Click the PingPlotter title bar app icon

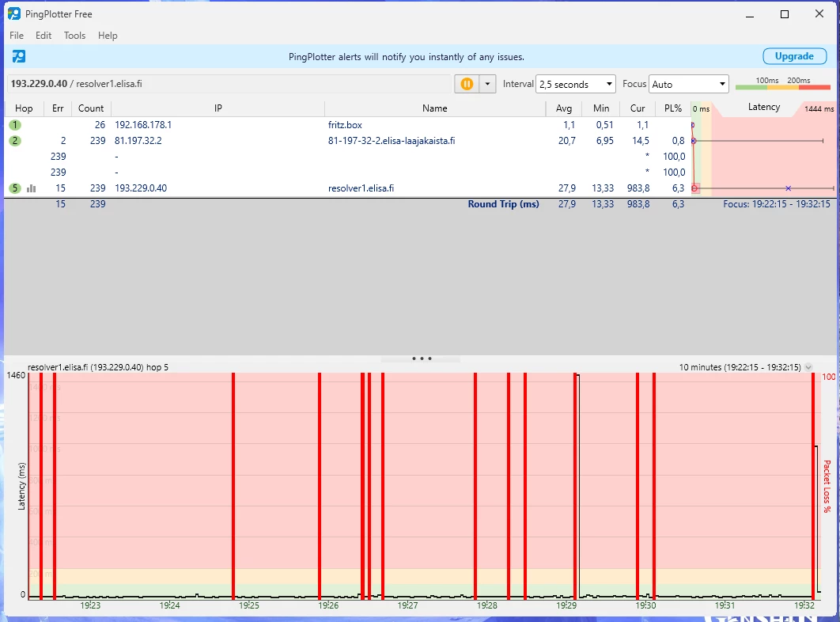click(14, 14)
